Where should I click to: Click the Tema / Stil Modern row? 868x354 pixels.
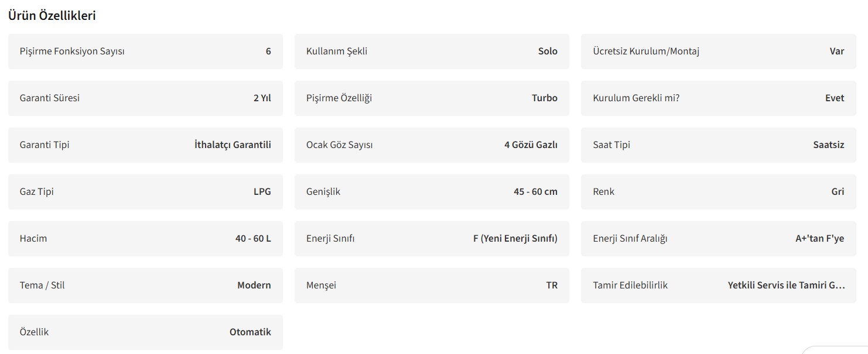click(x=145, y=286)
